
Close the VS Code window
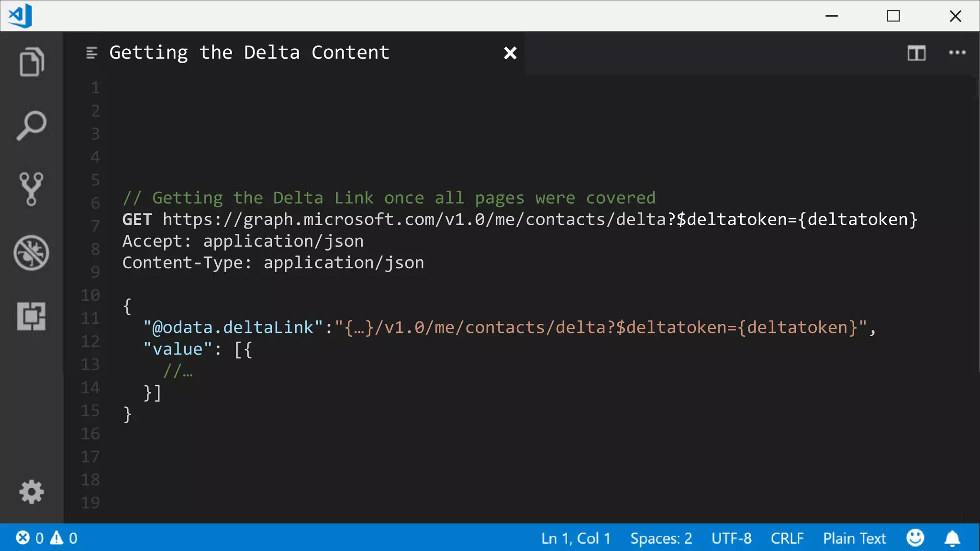click(955, 16)
